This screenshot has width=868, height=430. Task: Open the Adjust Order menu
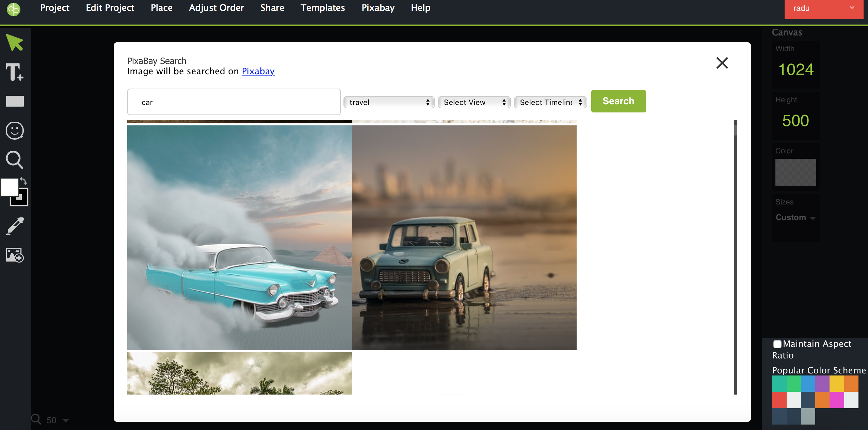(216, 8)
